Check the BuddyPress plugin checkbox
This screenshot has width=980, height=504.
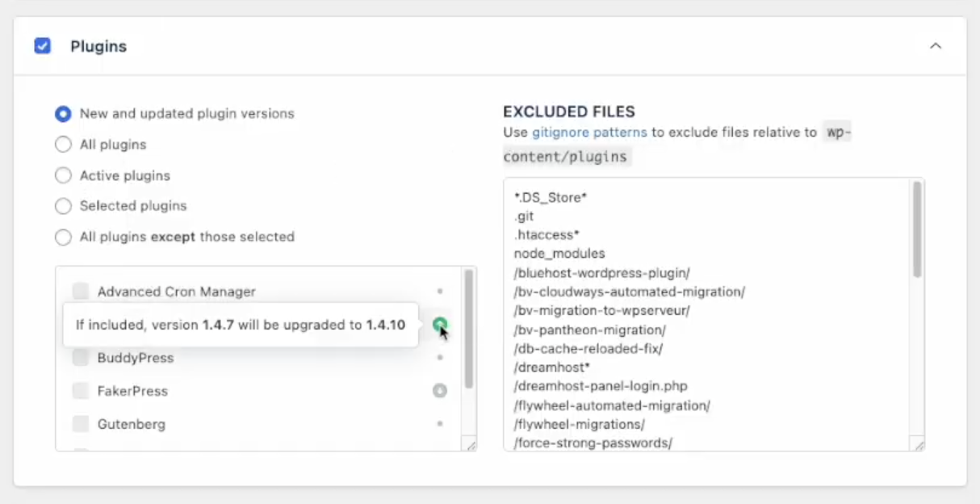pyautogui.click(x=81, y=358)
